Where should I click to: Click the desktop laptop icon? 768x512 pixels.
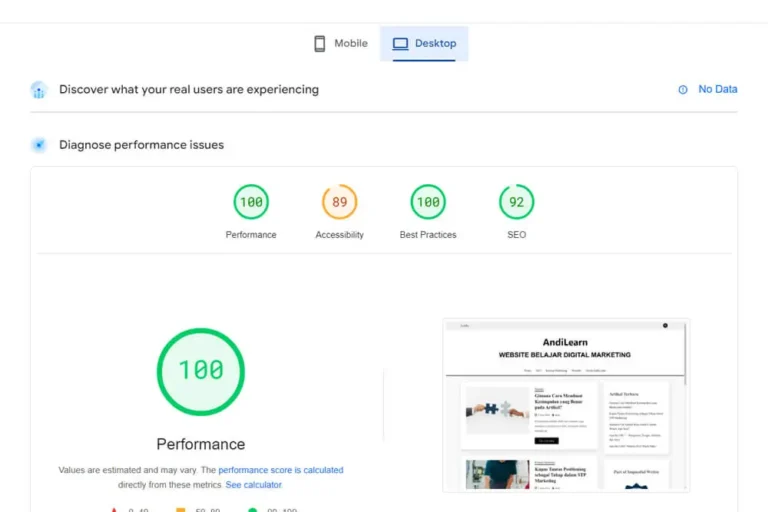tap(400, 44)
